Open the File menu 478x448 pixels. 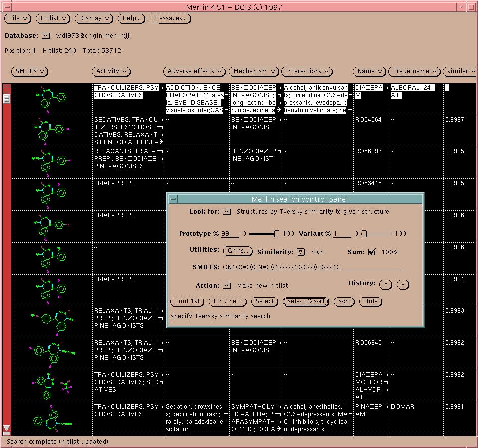(x=18, y=18)
